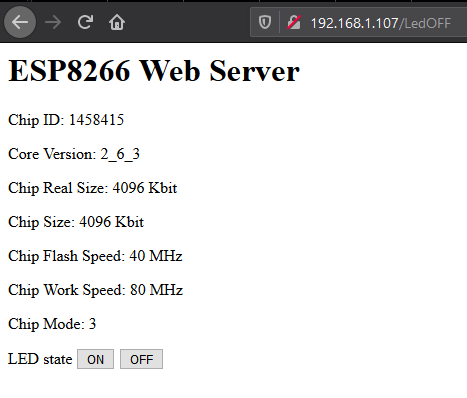The image size is (467, 398).
Task: Go back using the browser back arrow
Action: pyautogui.click(x=20, y=22)
